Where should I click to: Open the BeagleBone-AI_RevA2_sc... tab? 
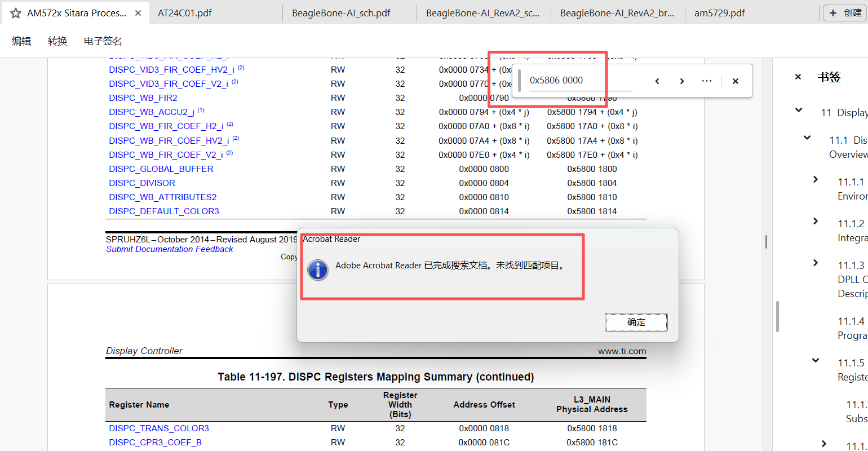[x=483, y=13]
